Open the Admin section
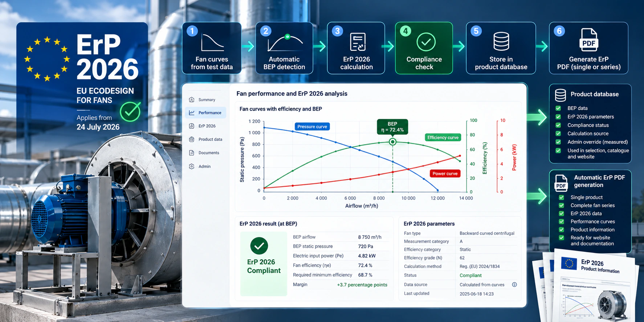Screen dimensions: 644x322 tap(205, 166)
